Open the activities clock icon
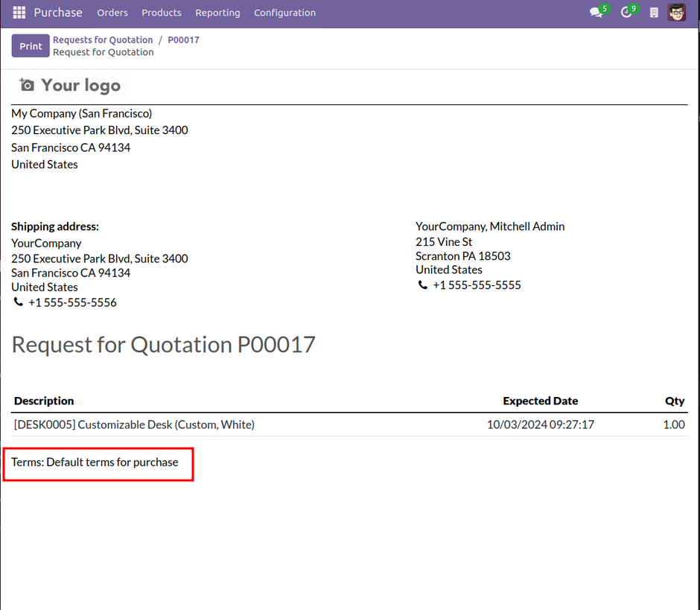Viewport: 700px width, 610px height. 626,13
